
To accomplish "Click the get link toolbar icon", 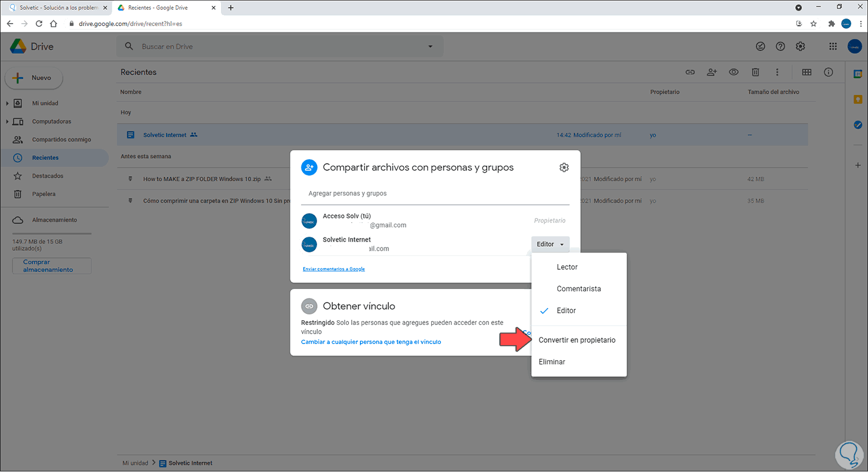I will 690,72.
